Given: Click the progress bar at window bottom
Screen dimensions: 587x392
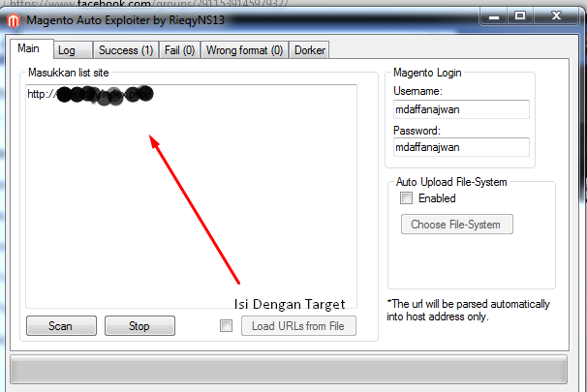Looking at the screenshot, I should click(x=289, y=369).
